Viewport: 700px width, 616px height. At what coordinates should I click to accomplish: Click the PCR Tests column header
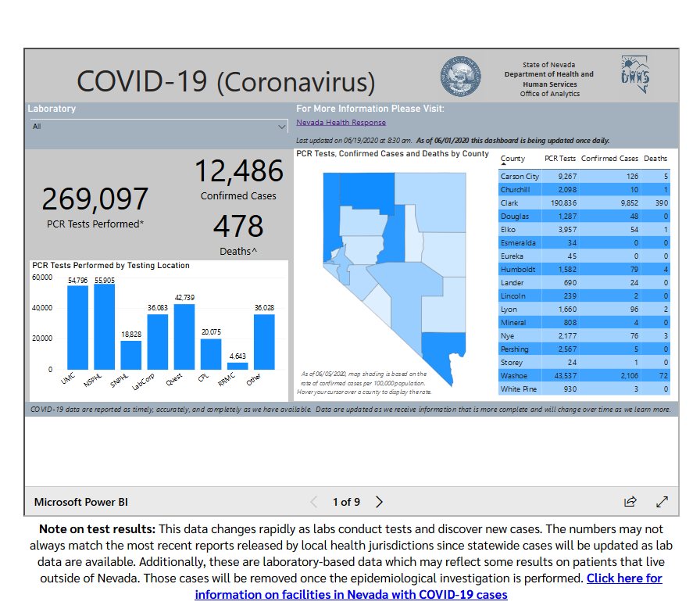click(x=559, y=159)
